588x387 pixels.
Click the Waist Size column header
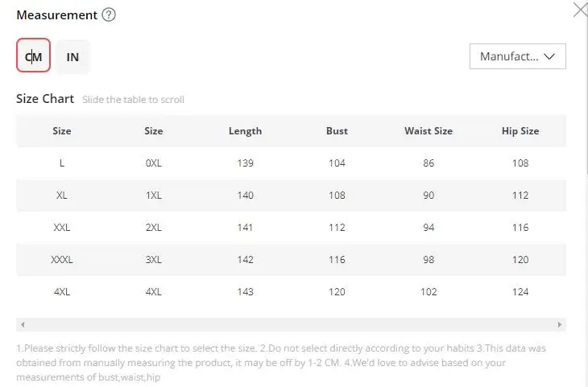click(x=429, y=131)
